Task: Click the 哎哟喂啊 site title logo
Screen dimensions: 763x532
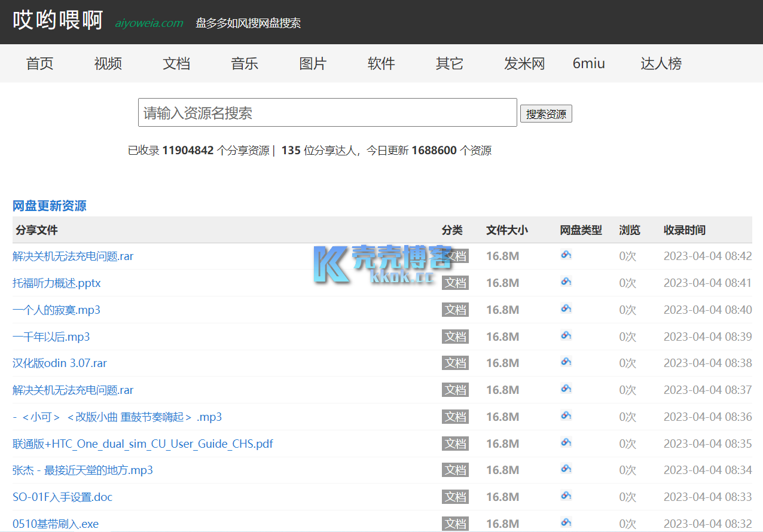Action: point(58,20)
